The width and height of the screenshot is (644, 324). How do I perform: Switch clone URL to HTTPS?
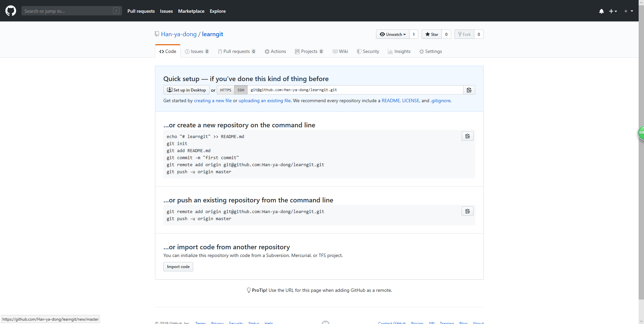tap(225, 90)
